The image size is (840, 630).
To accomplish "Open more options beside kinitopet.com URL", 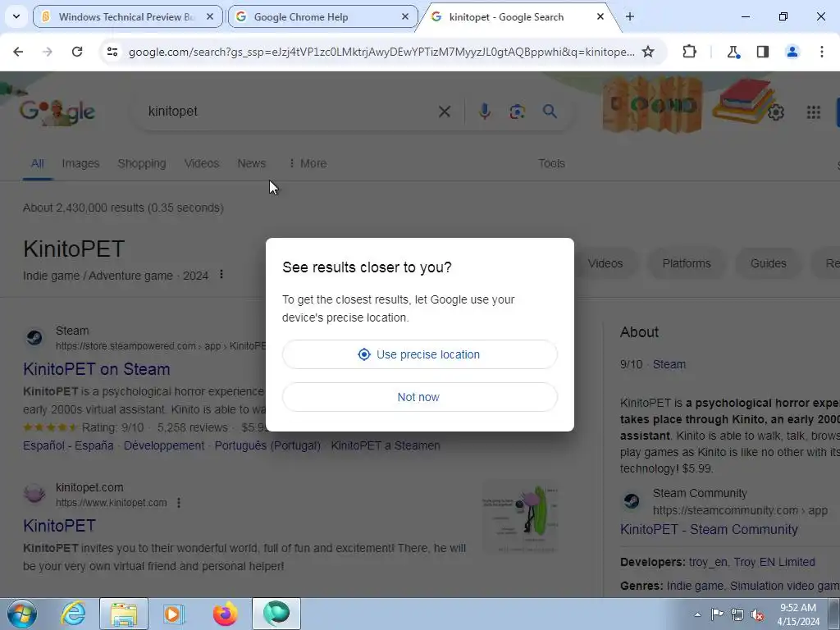I will 178,503.
